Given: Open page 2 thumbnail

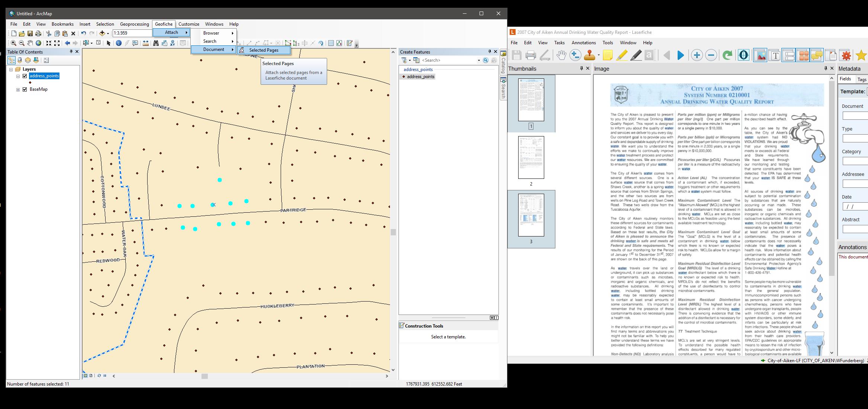Looking at the screenshot, I should (x=531, y=157).
